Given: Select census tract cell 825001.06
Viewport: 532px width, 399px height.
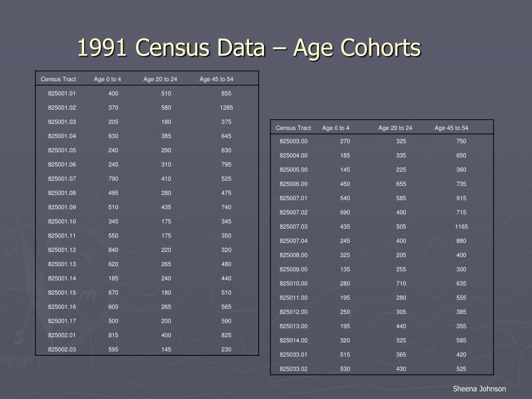Looking at the screenshot, I should click(62, 165).
